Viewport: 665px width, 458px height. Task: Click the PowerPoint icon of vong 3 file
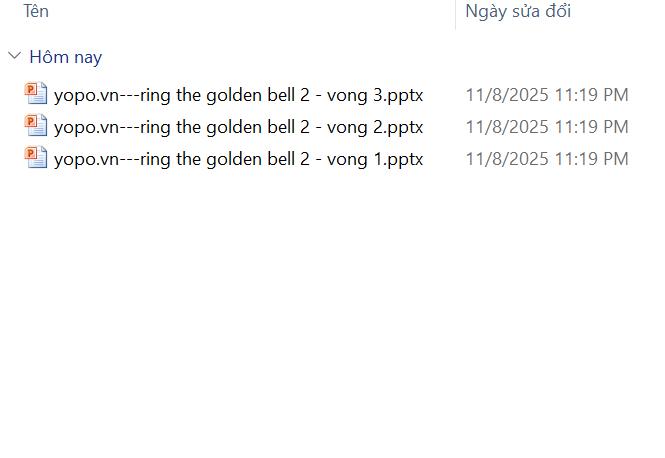point(37,95)
